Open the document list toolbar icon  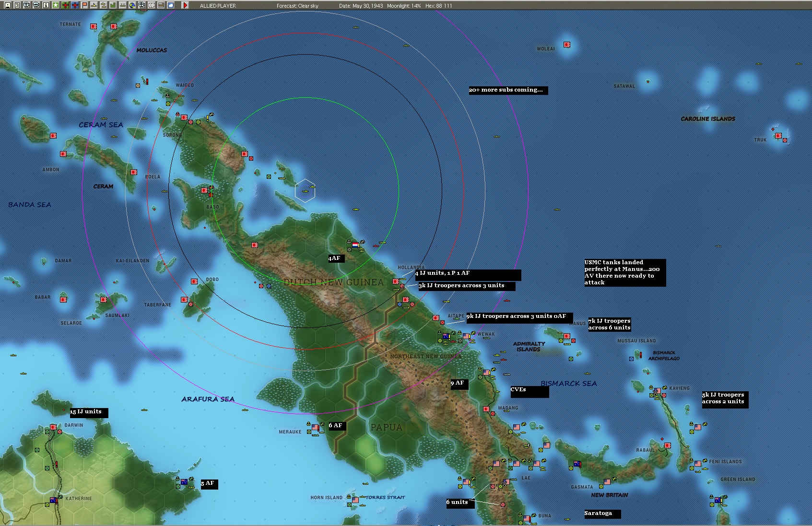pyautogui.click(x=17, y=5)
